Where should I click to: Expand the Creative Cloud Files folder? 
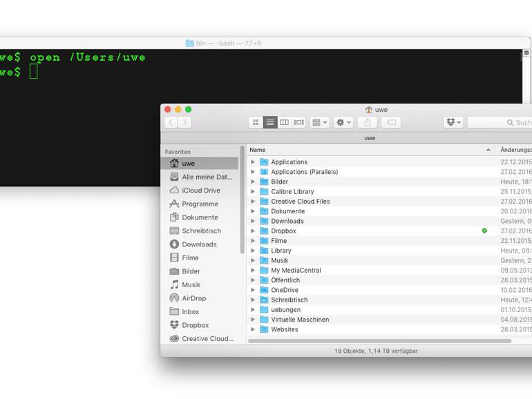(253, 202)
